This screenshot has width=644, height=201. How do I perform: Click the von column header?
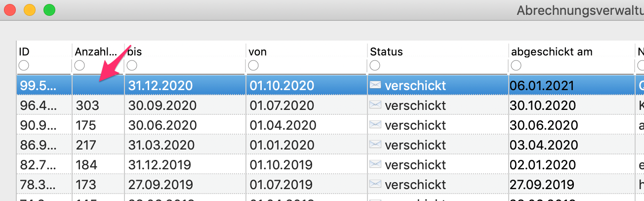tap(257, 51)
